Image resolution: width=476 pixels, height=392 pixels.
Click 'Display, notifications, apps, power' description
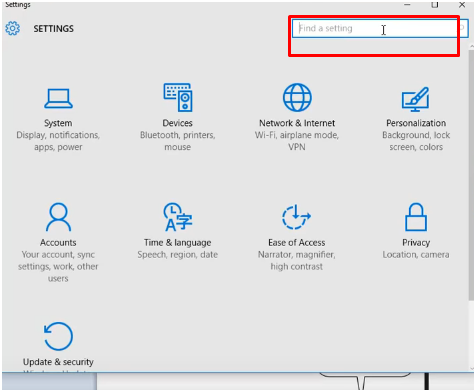(x=58, y=141)
